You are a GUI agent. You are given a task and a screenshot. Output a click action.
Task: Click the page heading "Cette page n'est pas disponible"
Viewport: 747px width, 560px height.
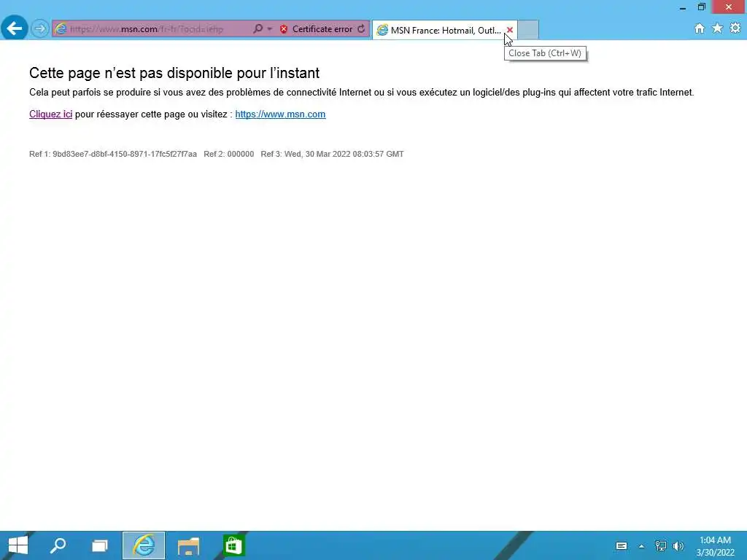pyautogui.click(x=174, y=73)
